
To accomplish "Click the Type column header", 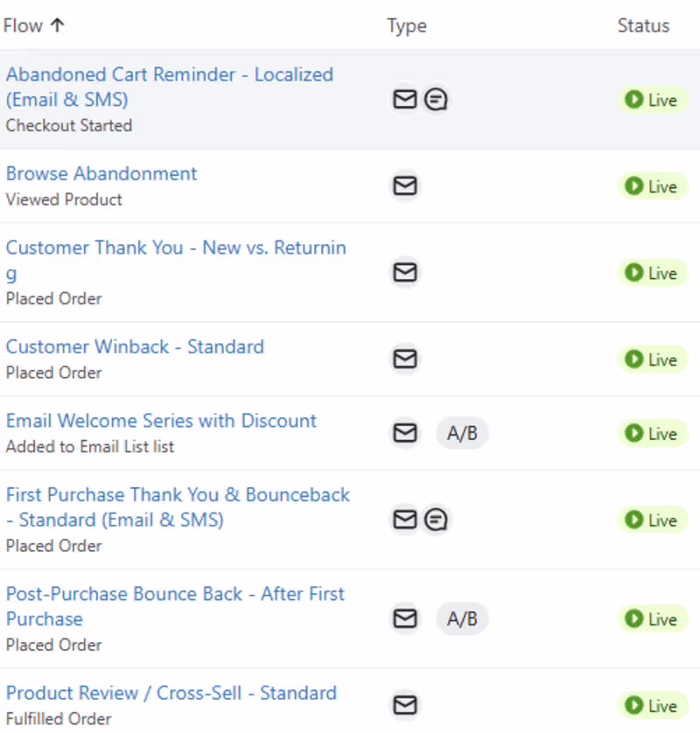I will pos(406,25).
